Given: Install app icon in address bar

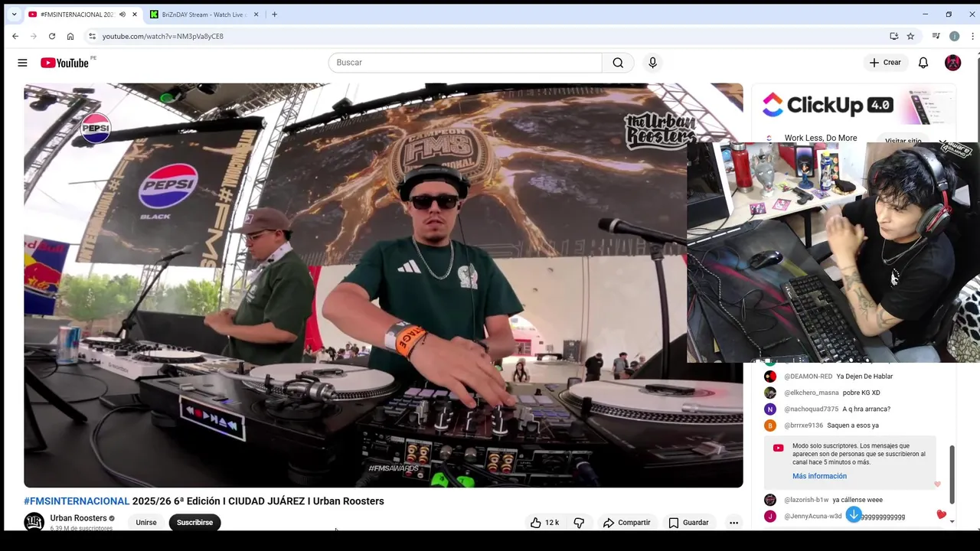Looking at the screenshot, I should point(893,36).
